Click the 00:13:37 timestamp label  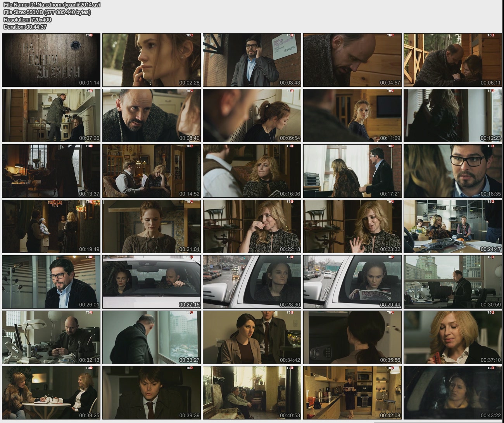(89, 194)
